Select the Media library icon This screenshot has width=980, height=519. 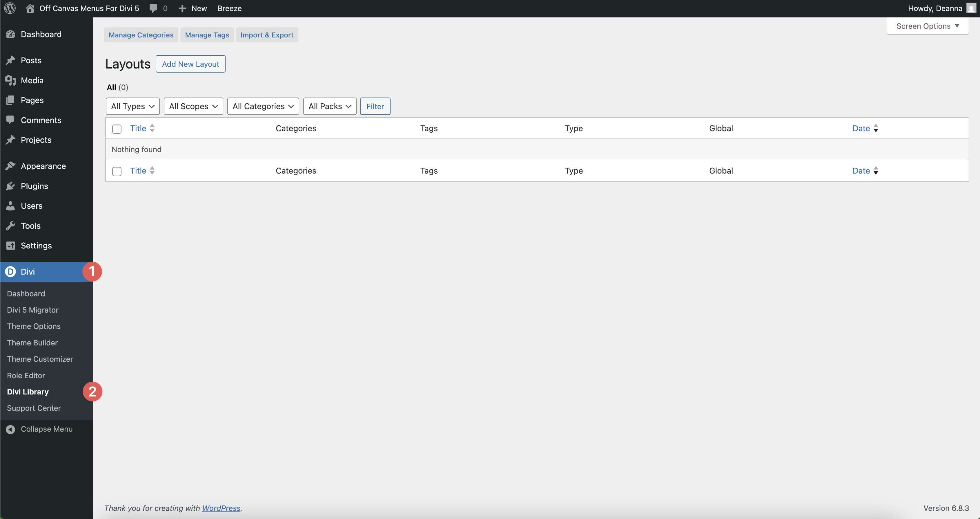pyautogui.click(x=11, y=80)
